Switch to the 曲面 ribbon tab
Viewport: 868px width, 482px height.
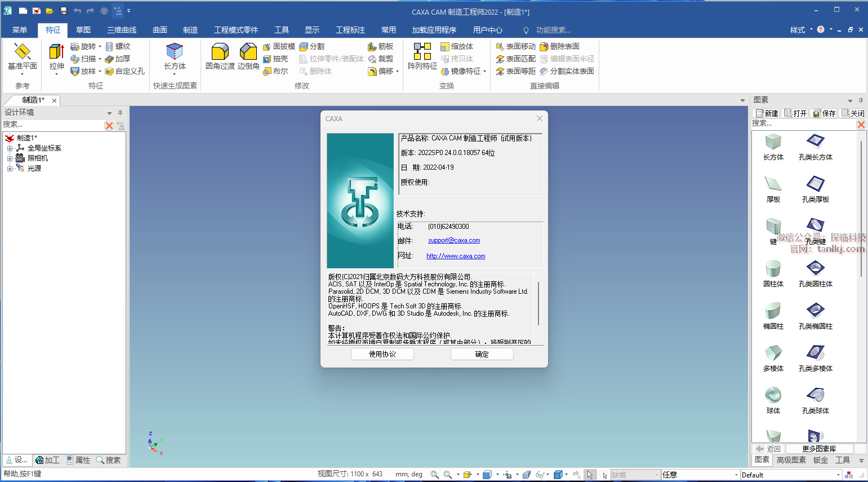coord(160,30)
